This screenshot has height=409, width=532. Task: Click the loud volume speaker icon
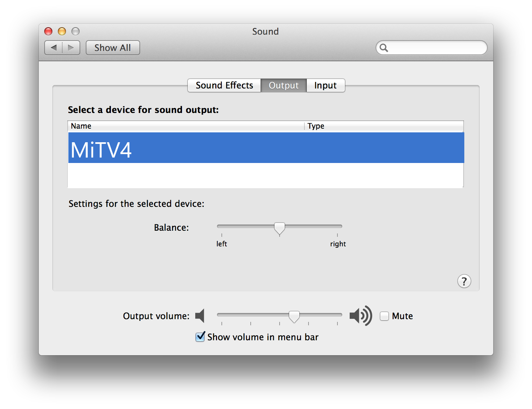(361, 316)
